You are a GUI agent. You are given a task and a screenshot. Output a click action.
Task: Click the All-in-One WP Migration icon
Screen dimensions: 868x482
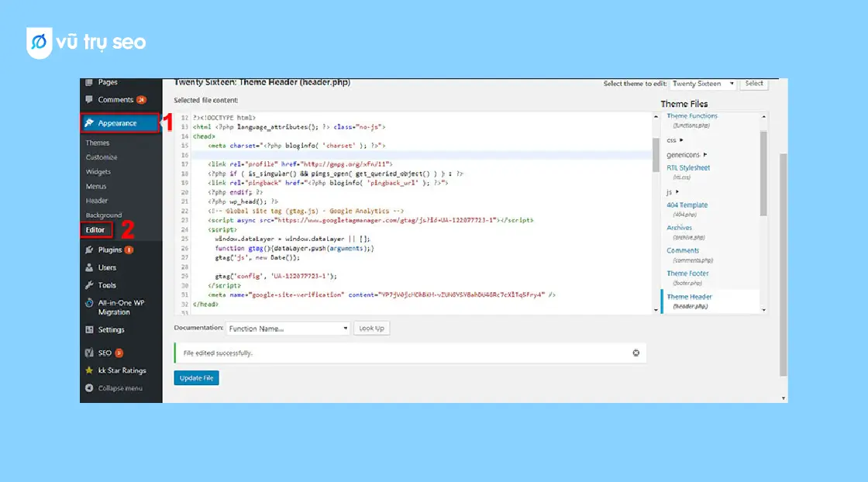[89, 303]
